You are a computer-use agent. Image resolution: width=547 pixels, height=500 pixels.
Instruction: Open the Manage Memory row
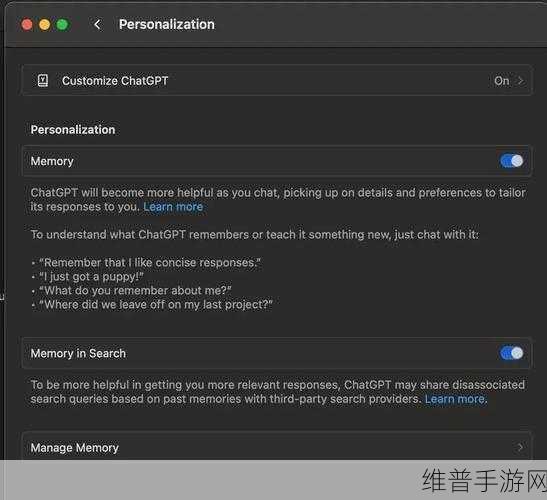(x=277, y=447)
